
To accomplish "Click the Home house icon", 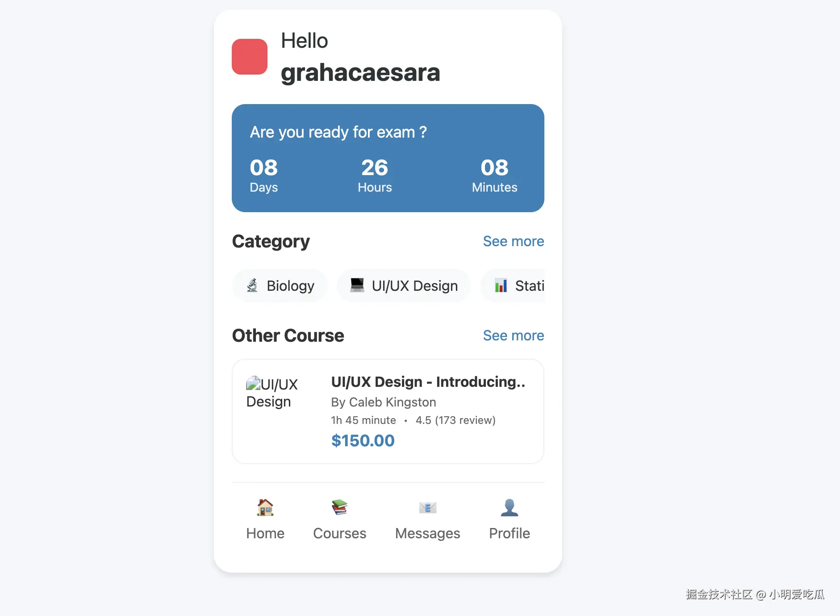I will (x=265, y=507).
